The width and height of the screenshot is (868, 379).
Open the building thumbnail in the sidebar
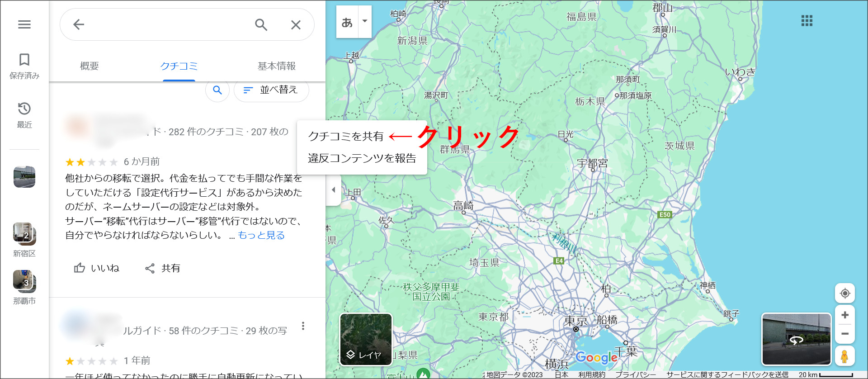24,177
